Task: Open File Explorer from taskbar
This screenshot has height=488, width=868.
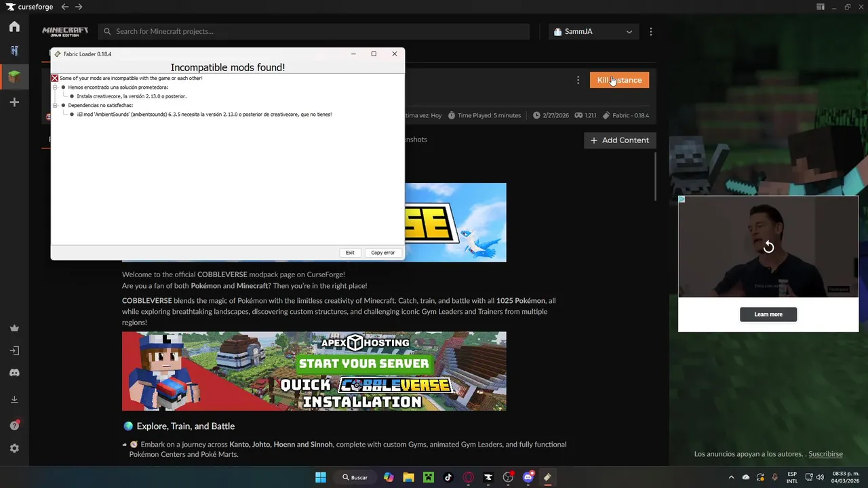Action: 408,477
